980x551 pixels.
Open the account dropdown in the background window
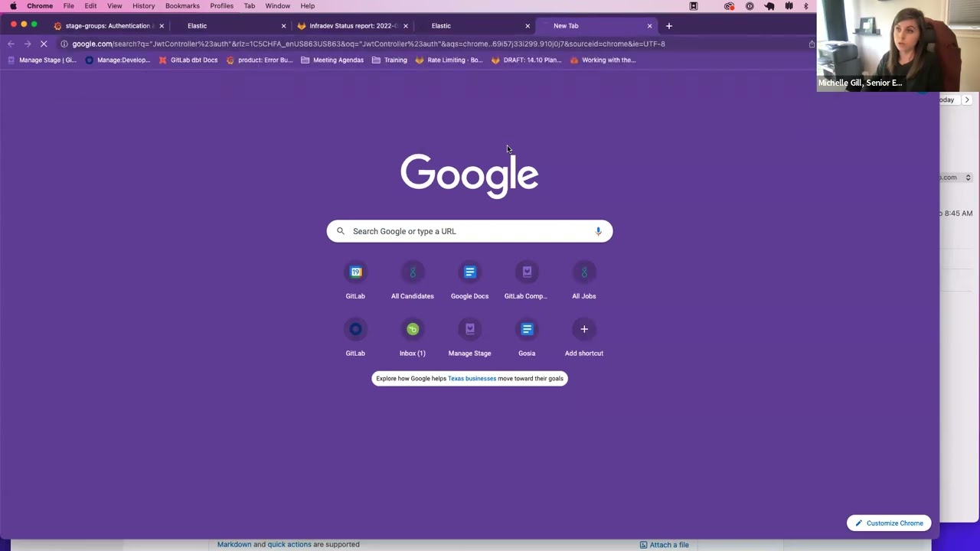click(968, 178)
